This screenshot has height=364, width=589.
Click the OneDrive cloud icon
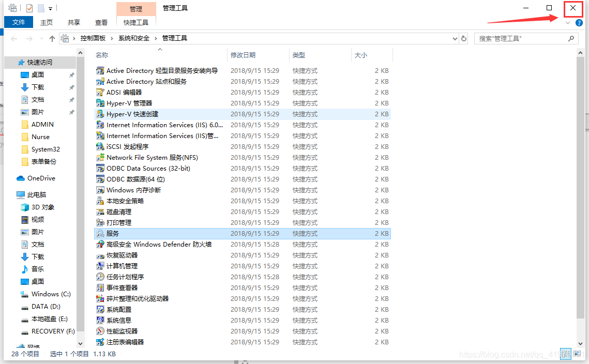tap(20, 178)
